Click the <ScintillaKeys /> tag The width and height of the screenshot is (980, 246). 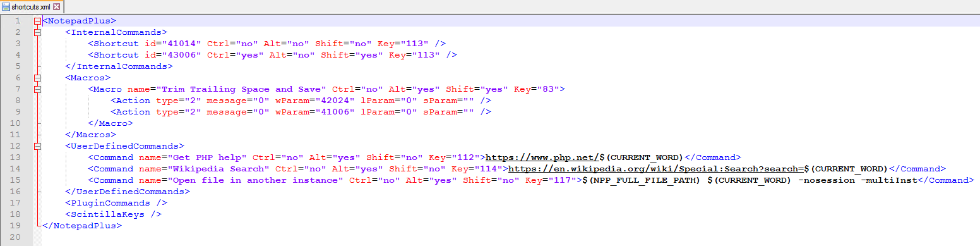pyautogui.click(x=113, y=214)
